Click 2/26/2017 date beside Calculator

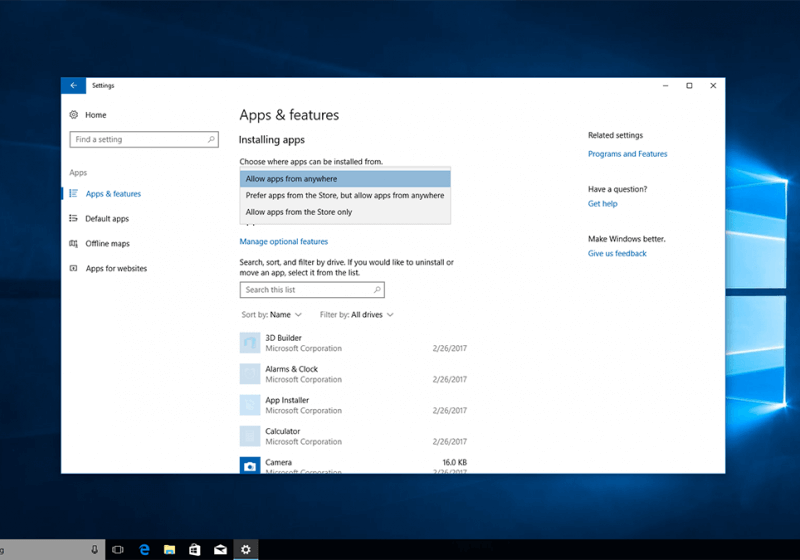(x=449, y=442)
